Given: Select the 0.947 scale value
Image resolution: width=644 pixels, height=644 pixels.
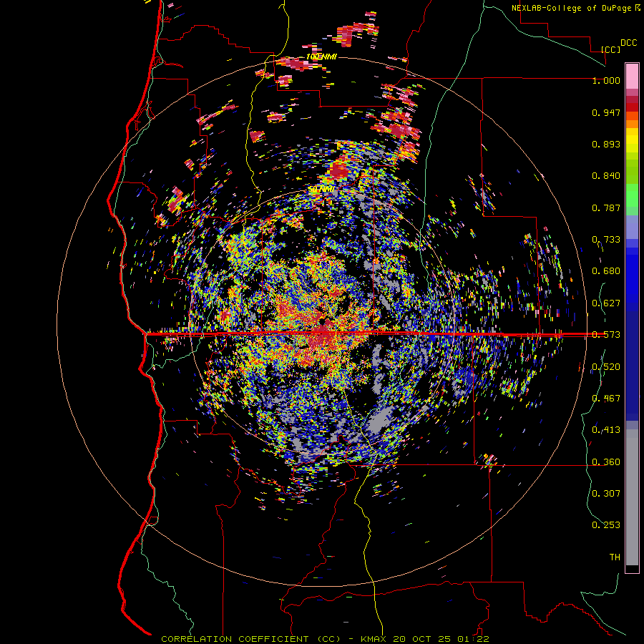Looking at the screenshot, I should [606, 112].
